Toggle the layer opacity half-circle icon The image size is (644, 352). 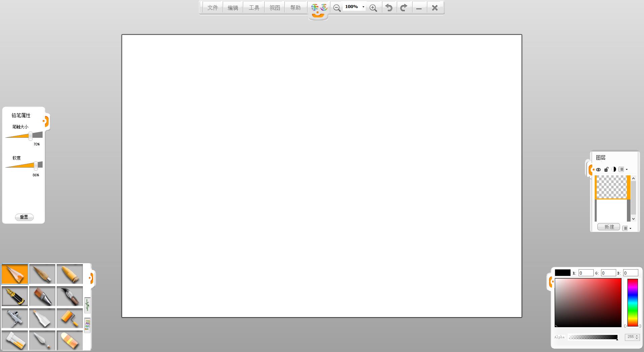pos(614,169)
